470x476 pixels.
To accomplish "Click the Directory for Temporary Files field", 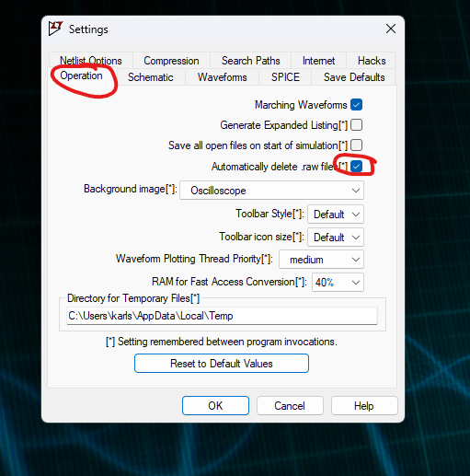I will coord(222,316).
